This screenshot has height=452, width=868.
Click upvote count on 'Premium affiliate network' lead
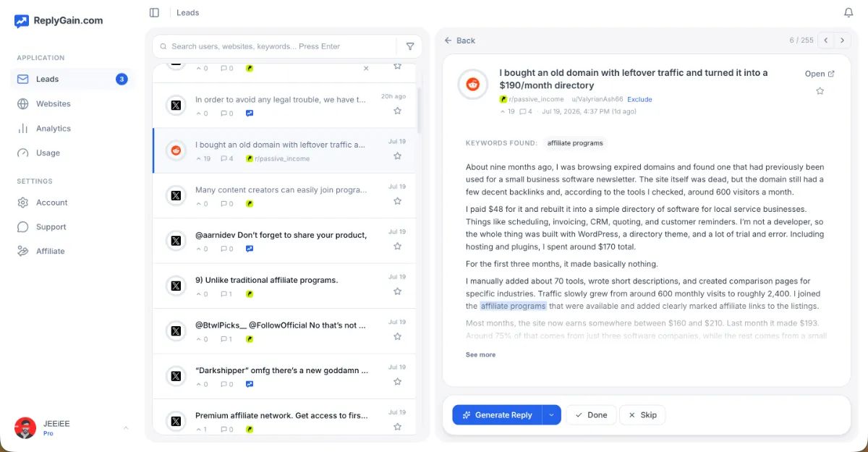point(201,429)
